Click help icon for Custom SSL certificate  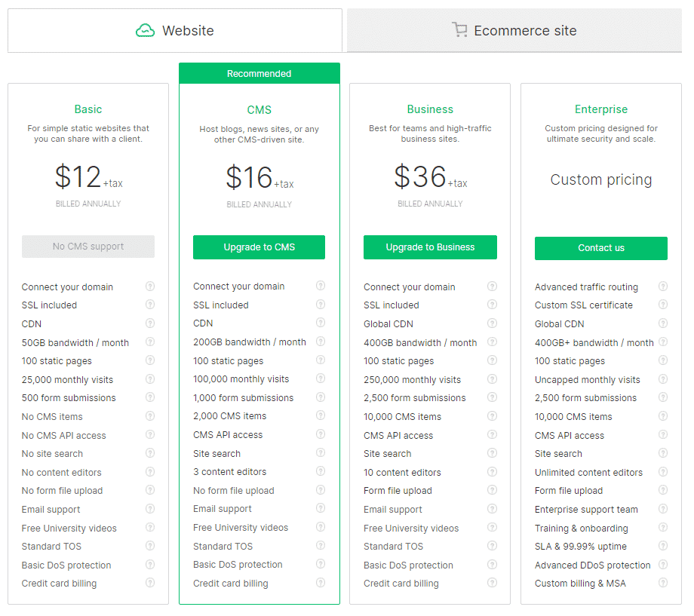pyautogui.click(x=663, y=305)
